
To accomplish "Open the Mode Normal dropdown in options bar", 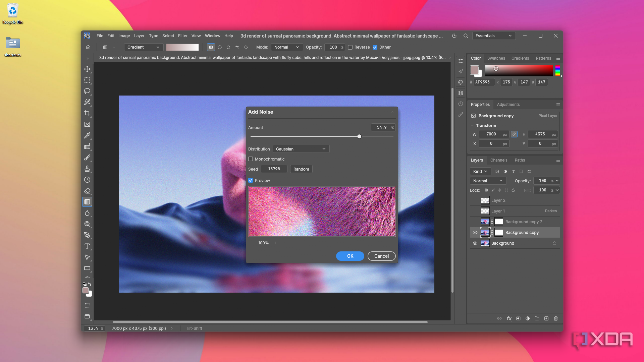I will pos(287,47).
